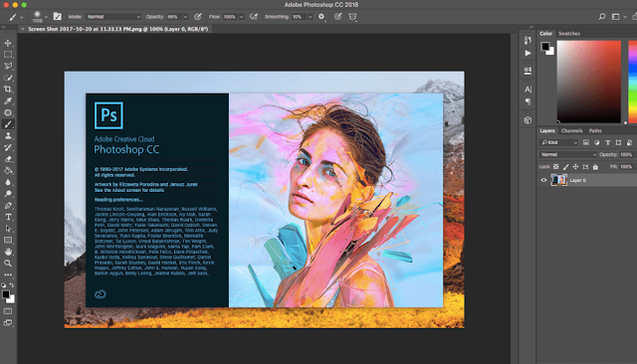Open Edit Toolbar three-dots menu
This screenshot has height=364, width=637.
point(8,274)
